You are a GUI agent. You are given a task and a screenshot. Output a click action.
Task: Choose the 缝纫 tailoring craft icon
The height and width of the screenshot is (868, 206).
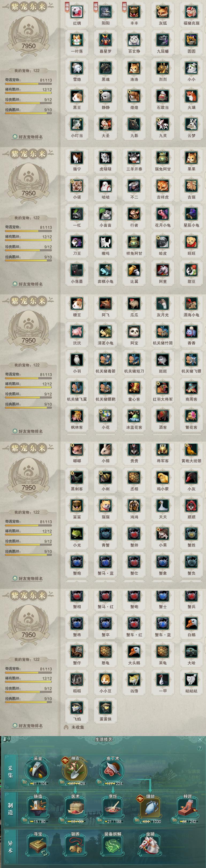click(150, 808)
